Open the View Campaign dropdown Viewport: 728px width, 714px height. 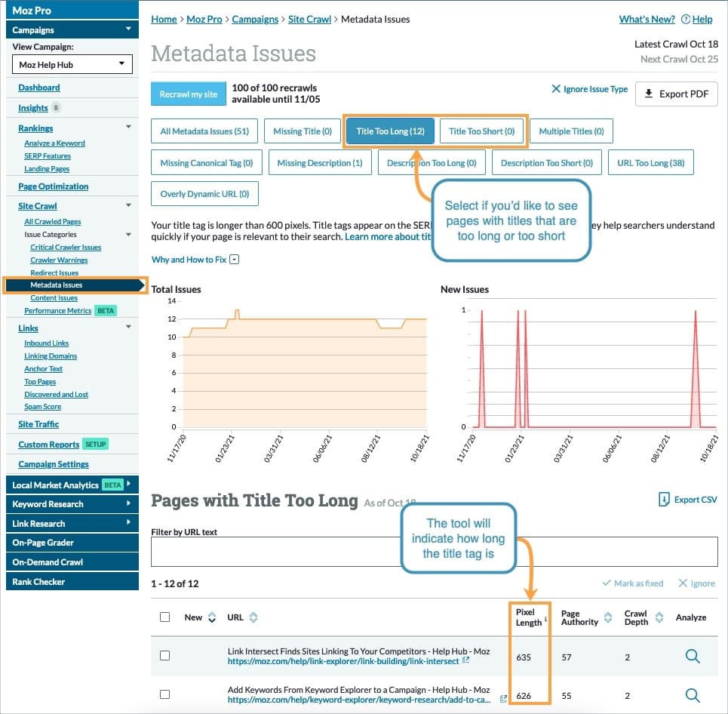(72, 65)
